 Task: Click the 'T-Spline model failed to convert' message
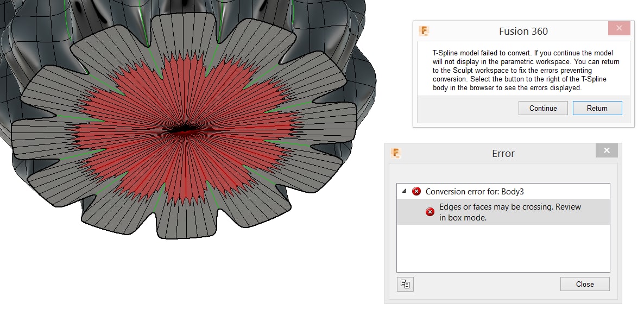tap(526, 70)
